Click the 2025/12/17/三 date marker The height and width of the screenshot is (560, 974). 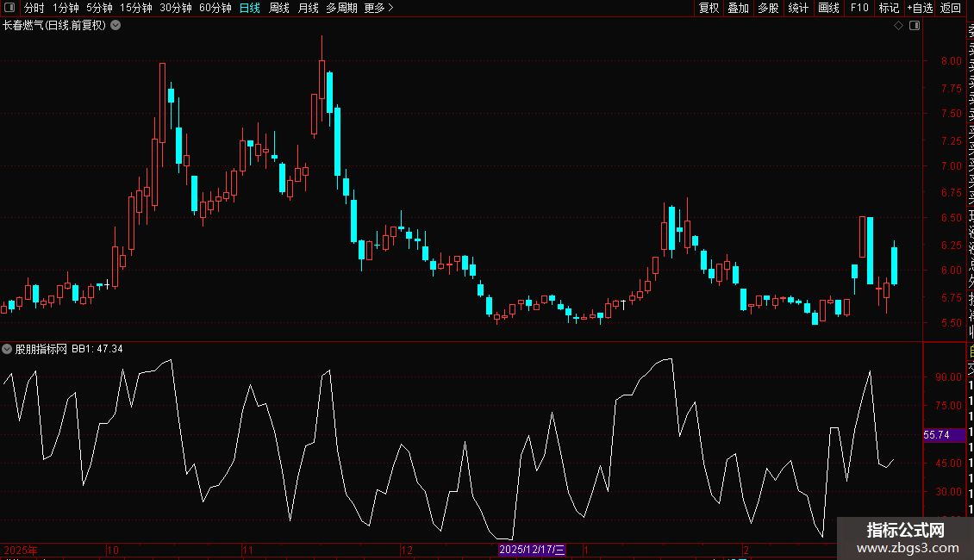533,550
